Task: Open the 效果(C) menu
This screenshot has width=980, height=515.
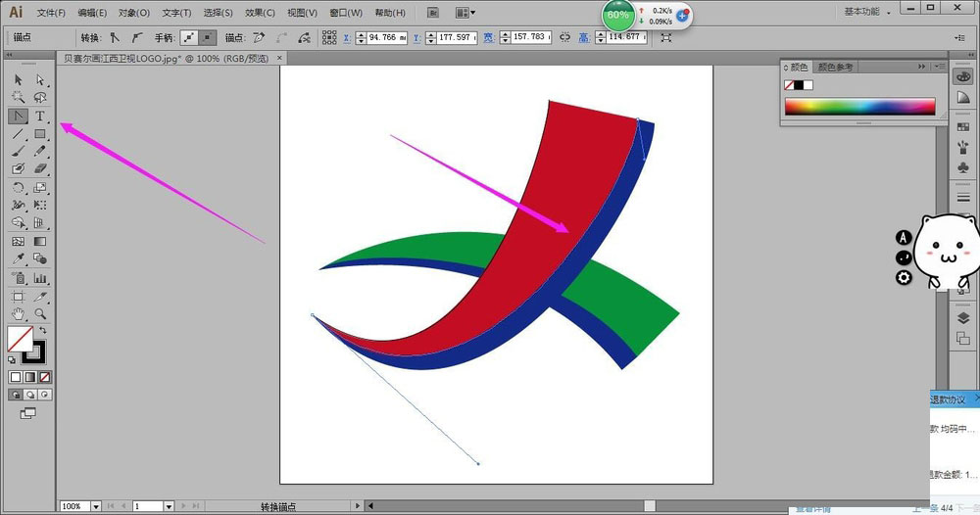Action: point(260,13)
